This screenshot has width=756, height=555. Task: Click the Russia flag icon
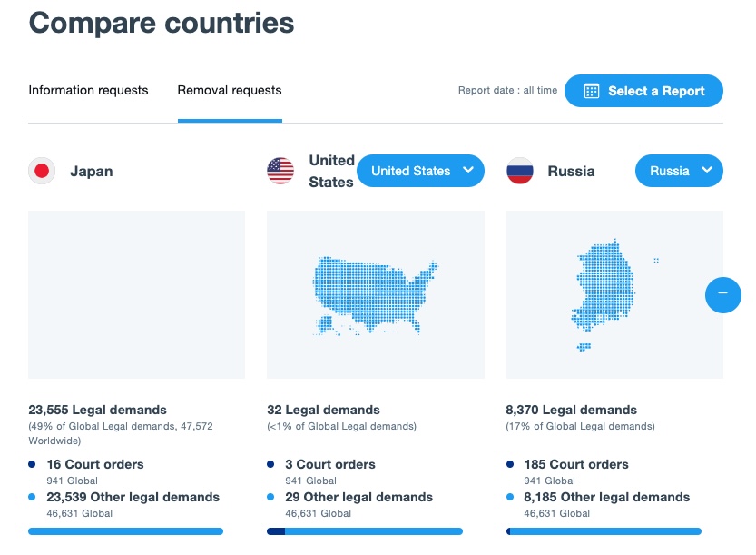tap(519, 171)
